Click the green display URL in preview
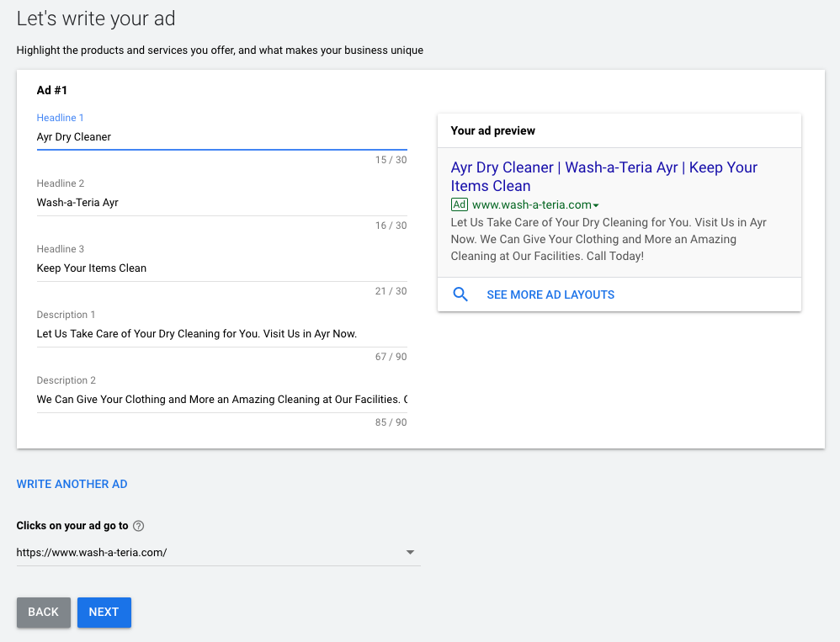The height and width of the screenshot is (642, 840). click(x=531, y=204)
